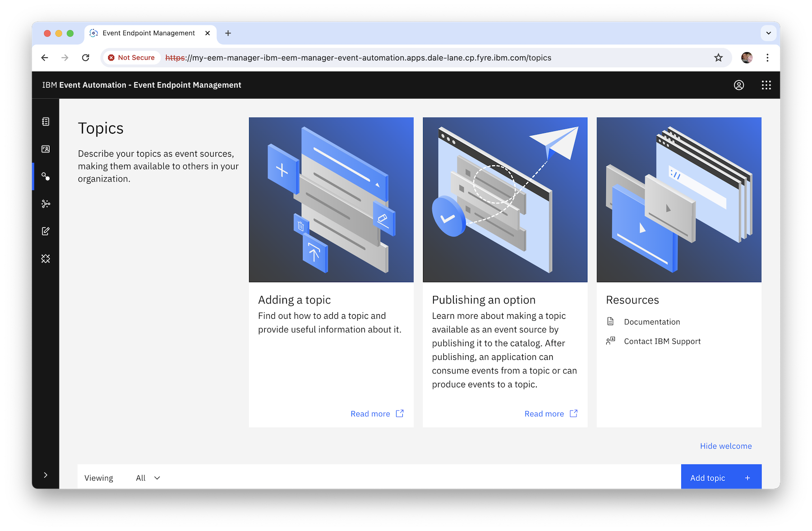Open the user profile icon in header
Image resolution: width=812 pixels, height=531 pixels.
point(739,85)
